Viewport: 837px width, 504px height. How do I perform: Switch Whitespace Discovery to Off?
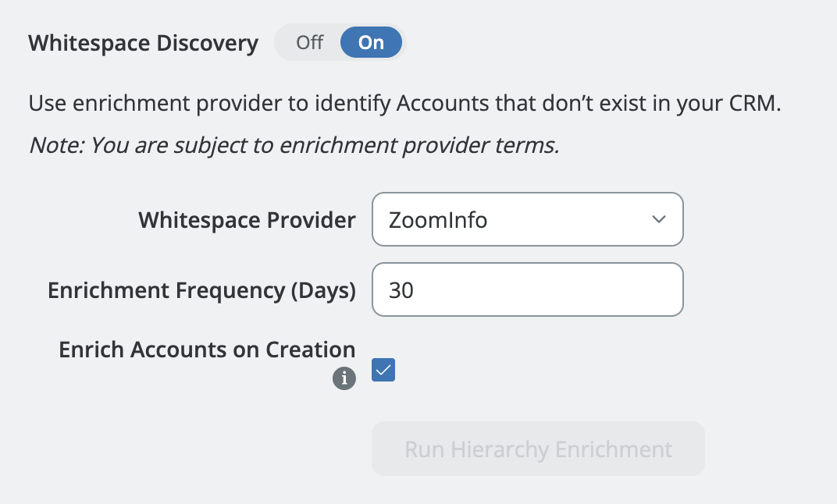(x=309, y=43)
